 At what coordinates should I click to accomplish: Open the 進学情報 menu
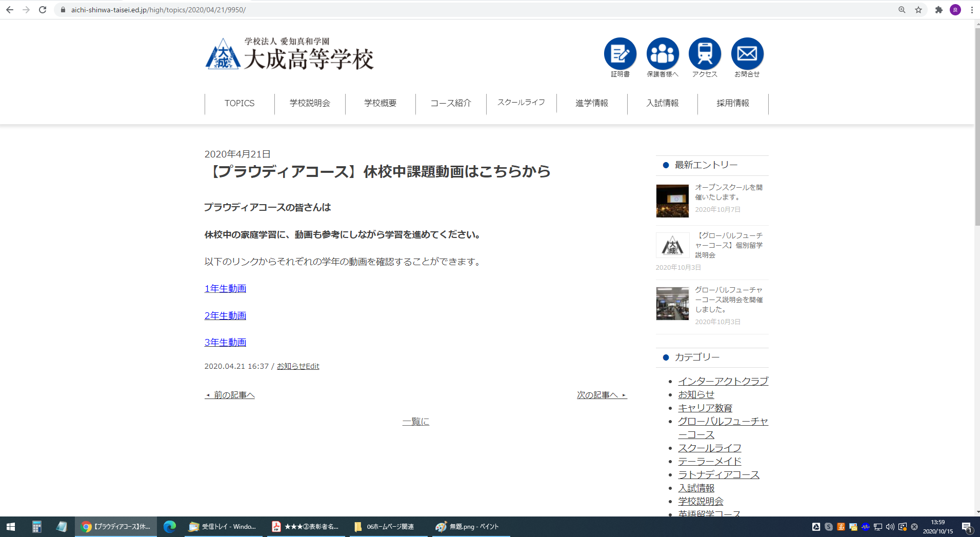592,103
